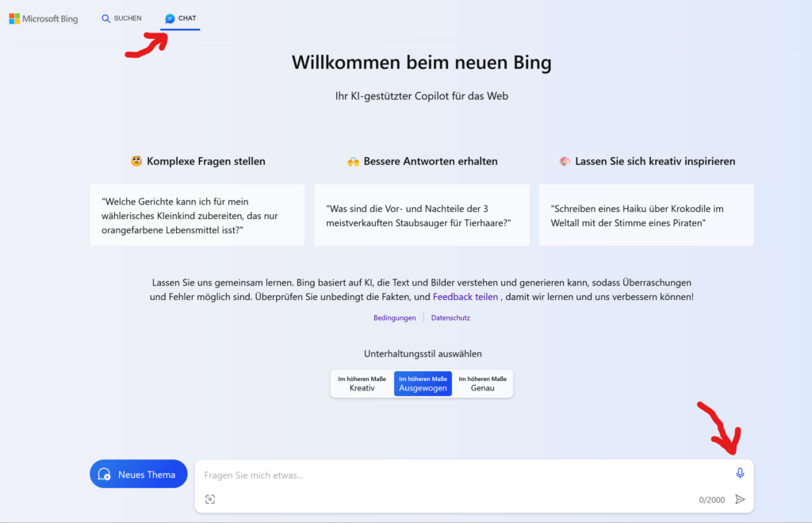Choose the pet hair vacuum cleaners example prompt
Screen dimensions: 812x523
point(422,215)
